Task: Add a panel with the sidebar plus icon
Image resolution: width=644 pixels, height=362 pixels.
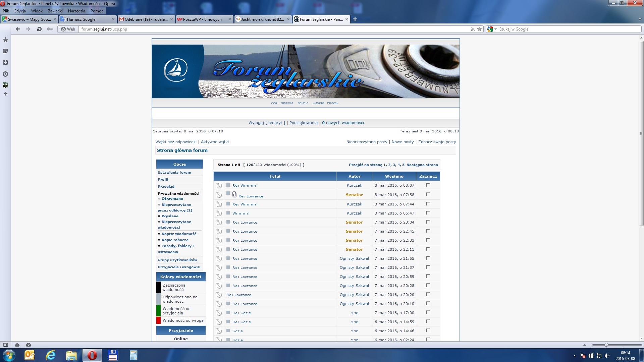Action: pos(5,94)
